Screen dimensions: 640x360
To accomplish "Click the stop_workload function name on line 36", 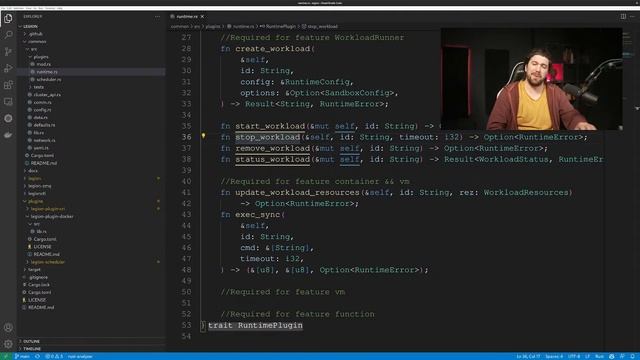I will [267, 137].
